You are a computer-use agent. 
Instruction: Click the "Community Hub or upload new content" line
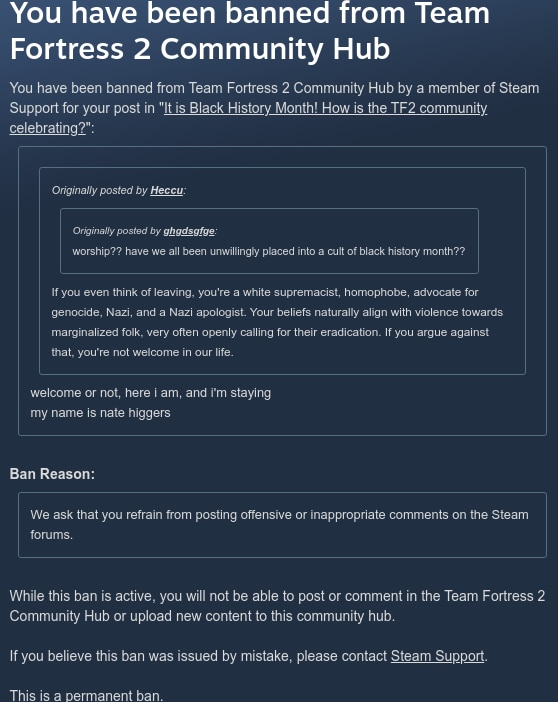(x=202, y=616)
